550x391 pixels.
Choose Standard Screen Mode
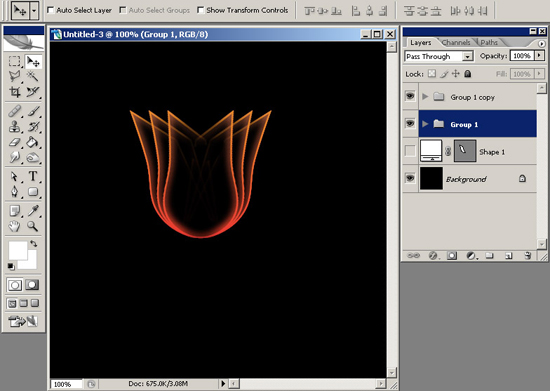tap(12, 303)
